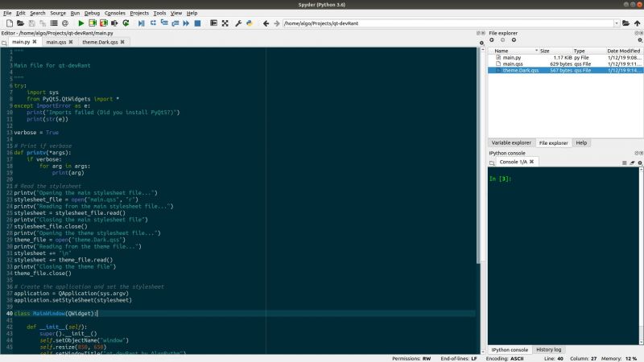Open the PYTHONPATH manager python icon
The image size is (644, 362).
(250, 23)
